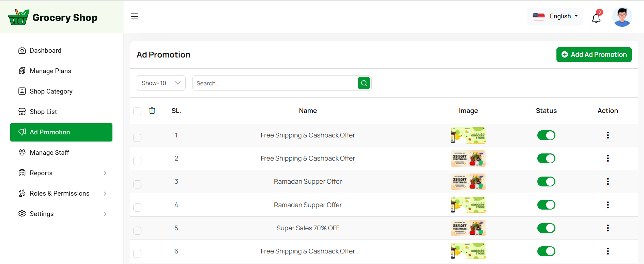Image resolution: width=644 pixels, height=264 pixels.
Task: Click Add Ad Promotion button
Action: 594,54
